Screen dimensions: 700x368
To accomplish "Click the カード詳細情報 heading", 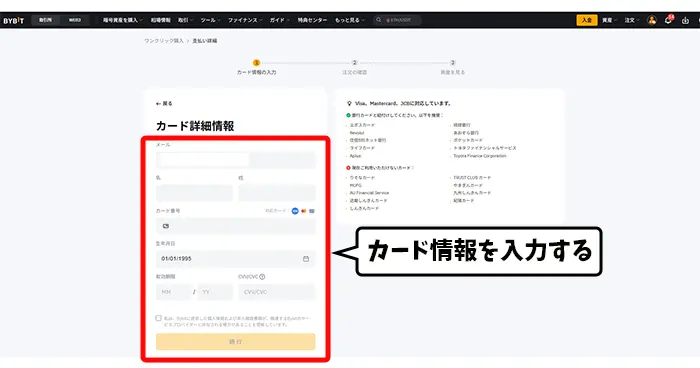I will point(195,126).
